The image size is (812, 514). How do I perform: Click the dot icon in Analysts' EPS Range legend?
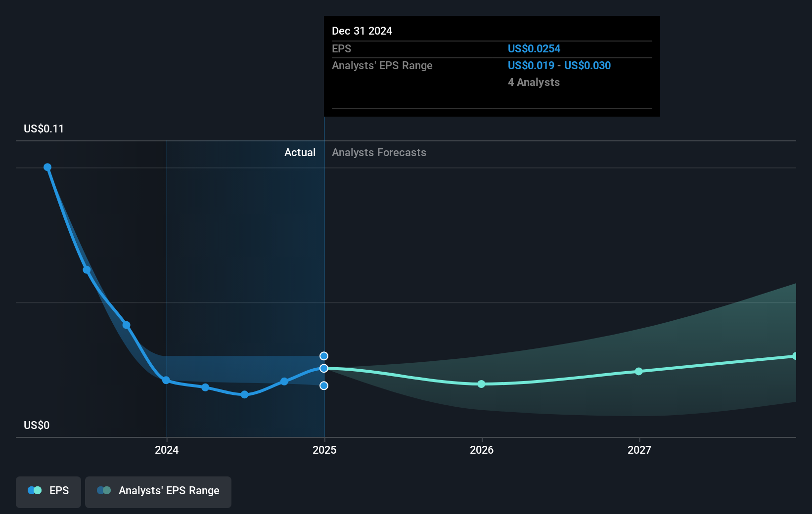[x=104, y=490]
